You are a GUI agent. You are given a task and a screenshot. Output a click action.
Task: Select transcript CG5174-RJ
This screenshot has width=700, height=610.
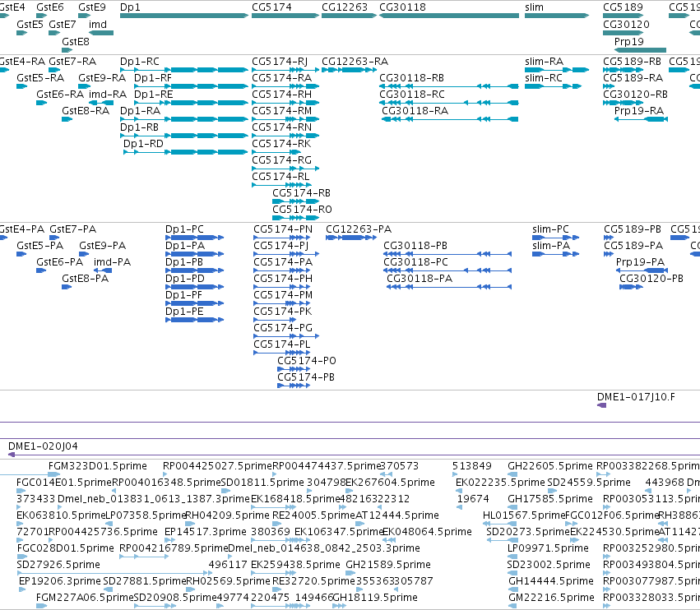coord(280,61)
